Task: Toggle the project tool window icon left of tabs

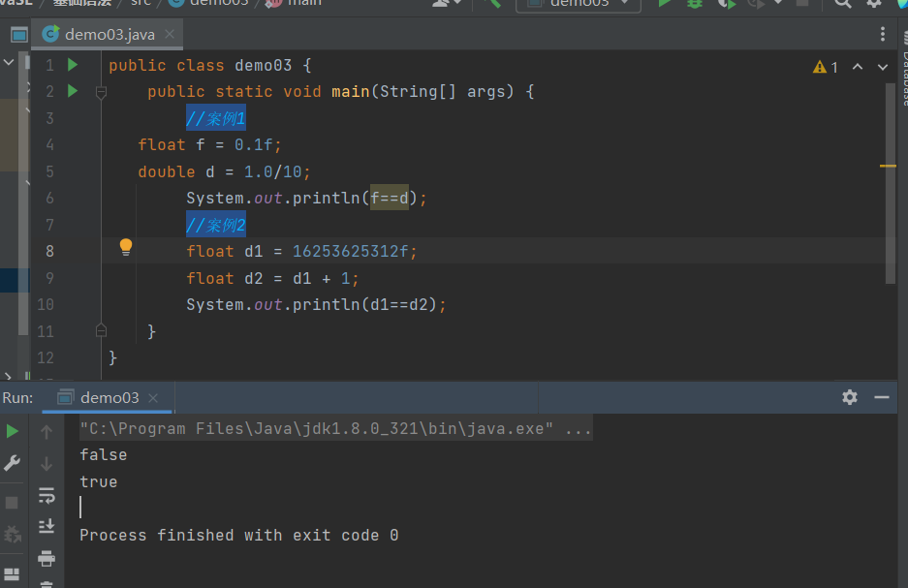Action: point(18,36)
